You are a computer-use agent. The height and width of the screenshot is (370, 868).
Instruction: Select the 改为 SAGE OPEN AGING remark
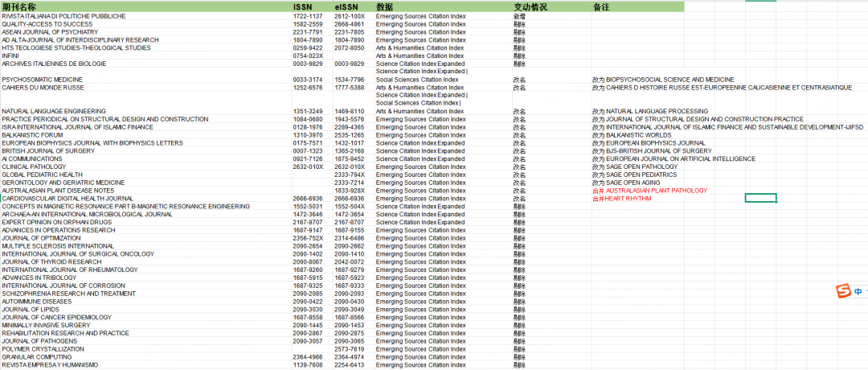pyautogui.click(x=627, y=183)
